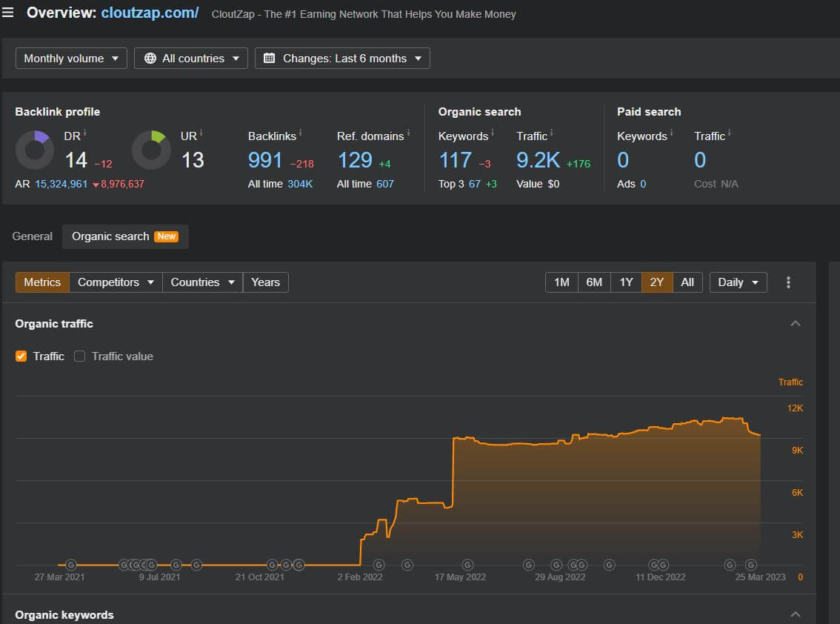This screenshot has height=624, width=840.
Task: Enable the Traffic value checkbox
Action: tap(80, 356)
